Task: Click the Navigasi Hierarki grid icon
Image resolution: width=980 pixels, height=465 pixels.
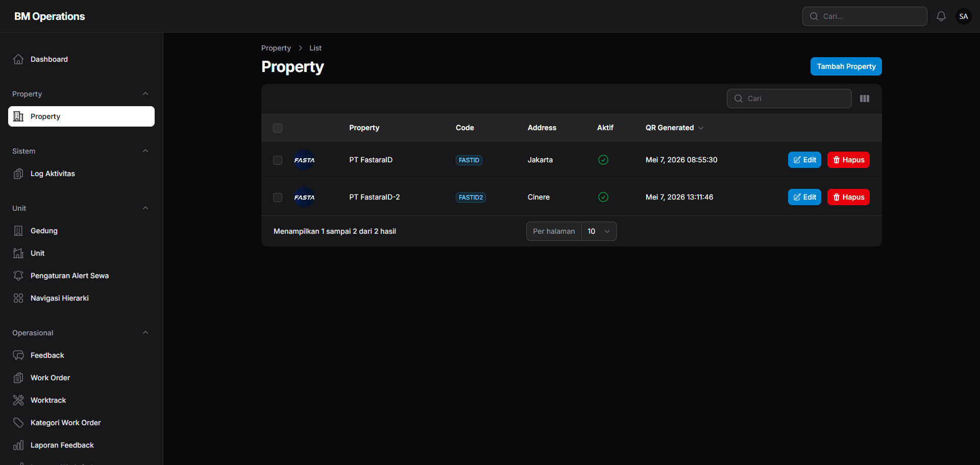Action: click(18, 298)
